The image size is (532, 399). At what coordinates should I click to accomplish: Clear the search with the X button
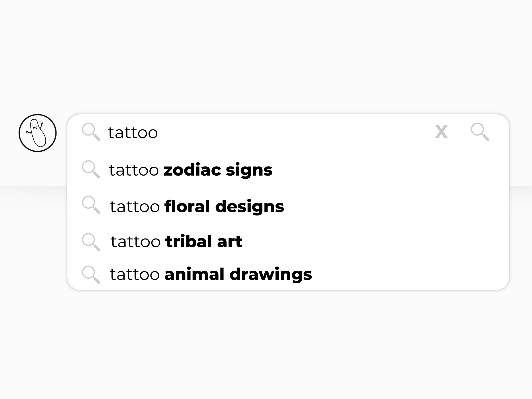click(x=441, y=131)
